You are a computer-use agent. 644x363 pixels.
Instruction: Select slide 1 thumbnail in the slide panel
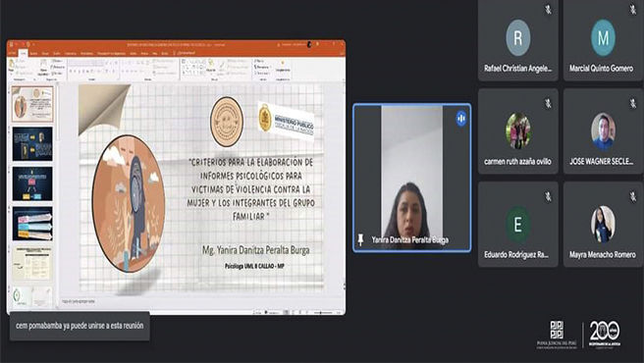pyautogui.click(x=32, y=104)
